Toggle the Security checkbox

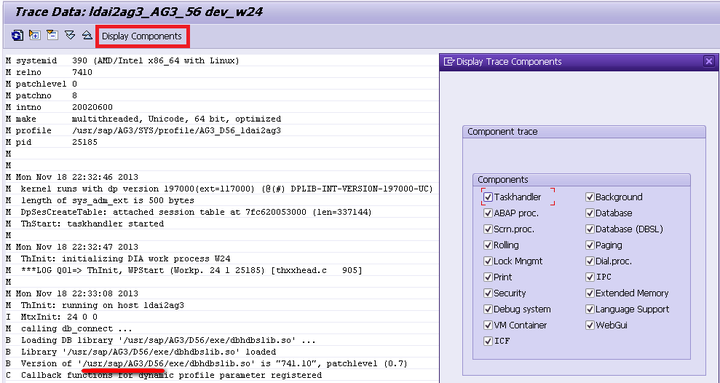(488, 293)
